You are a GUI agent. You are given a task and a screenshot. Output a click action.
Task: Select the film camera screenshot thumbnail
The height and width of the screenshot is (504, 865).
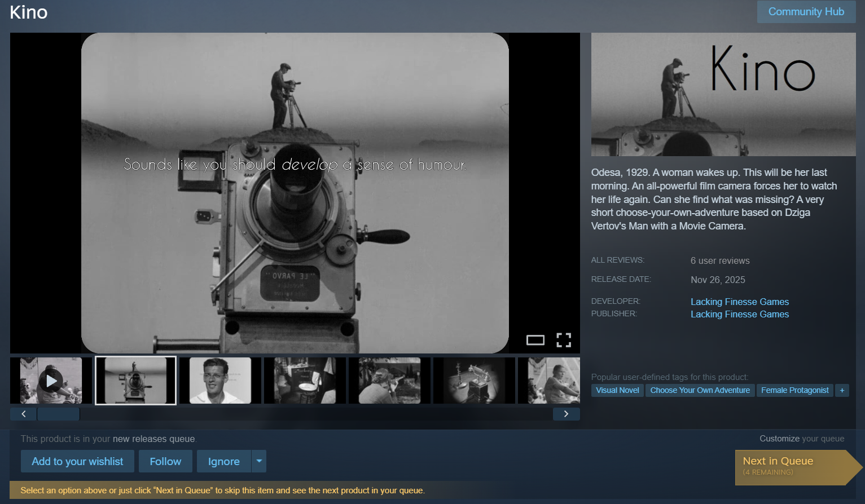click(x=135, y=381)
